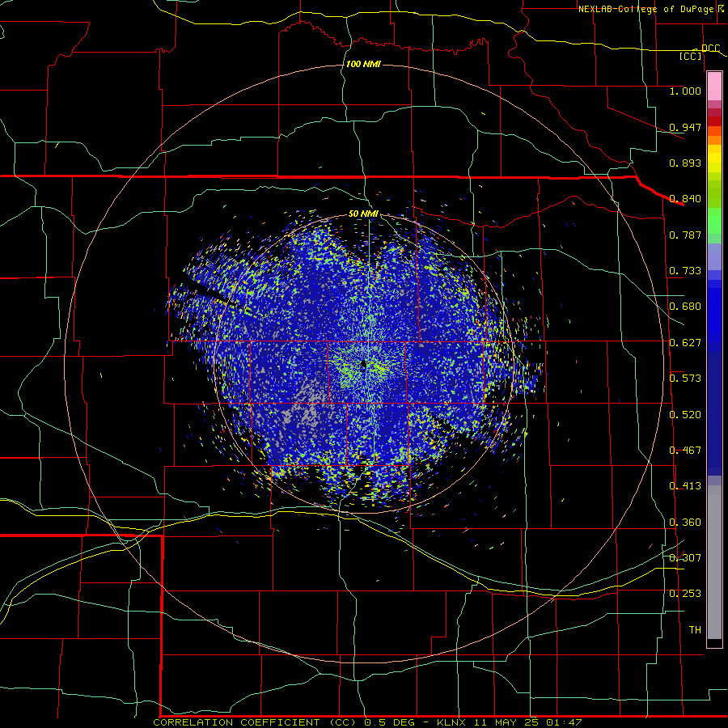Click the KLNX station identifier
The height and width of the screenshot is (728, 728).
tap(451, 722)
